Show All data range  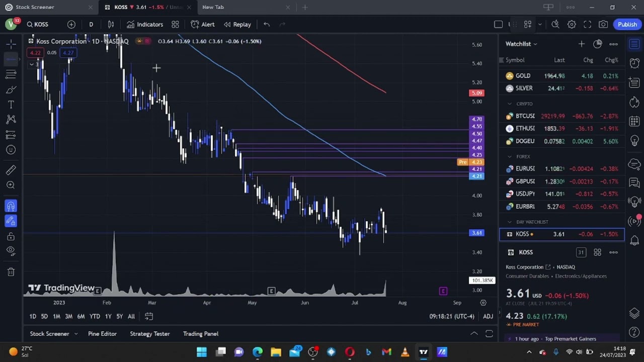(131, 316)
